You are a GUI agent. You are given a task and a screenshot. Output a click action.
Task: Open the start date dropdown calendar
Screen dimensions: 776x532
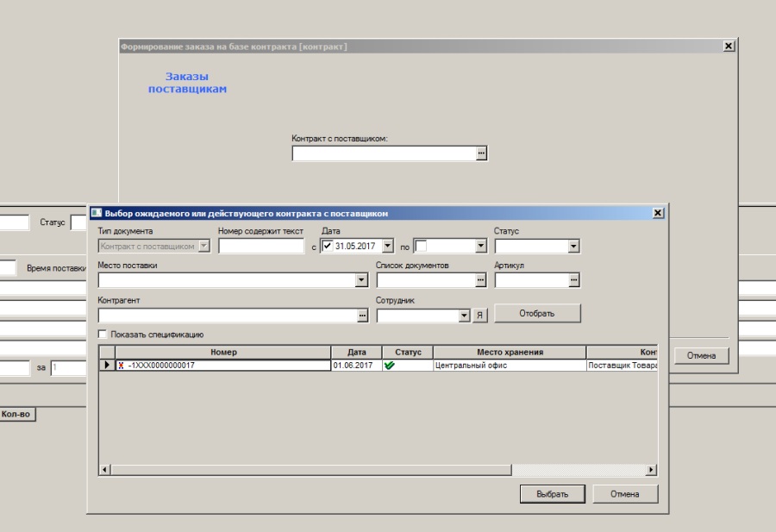pyautogui.click(x=387, y=246)
